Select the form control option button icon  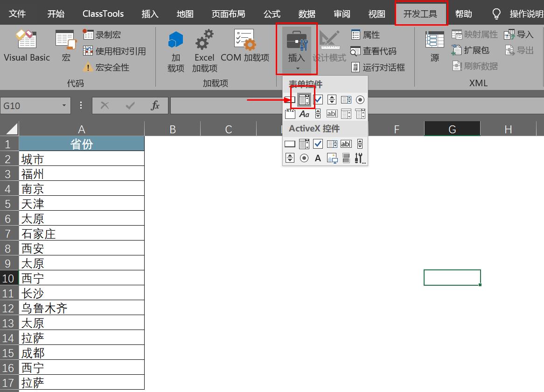[360, 100]
